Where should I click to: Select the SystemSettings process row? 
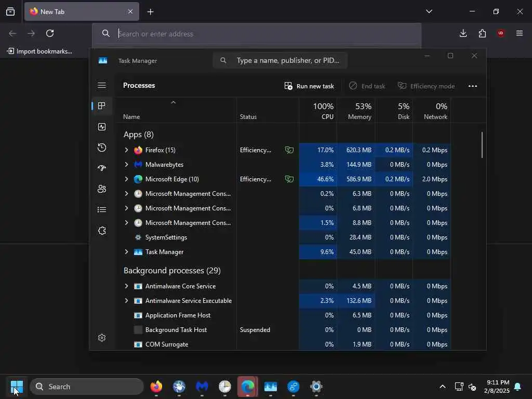[x=285, y=237]
